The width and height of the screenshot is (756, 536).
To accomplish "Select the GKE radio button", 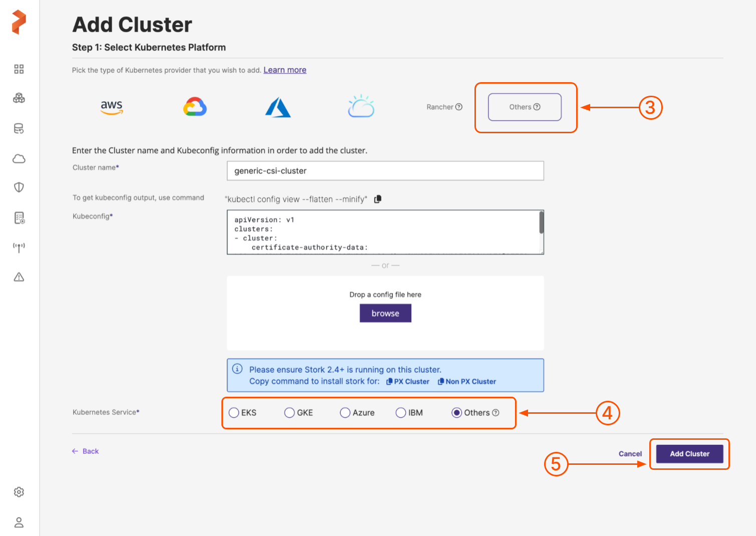I will [x=290, y=413].
